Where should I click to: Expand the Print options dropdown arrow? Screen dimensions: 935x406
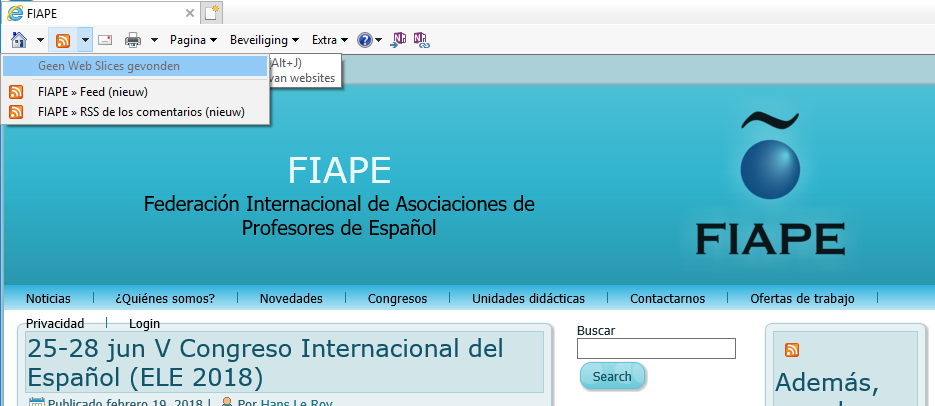155,40
